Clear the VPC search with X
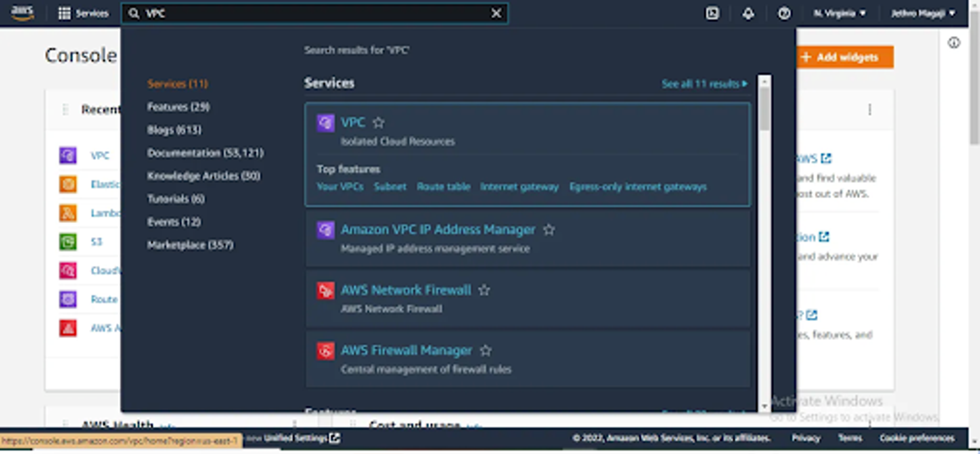This screenshot has height=454, width=980. click(496, 13)
